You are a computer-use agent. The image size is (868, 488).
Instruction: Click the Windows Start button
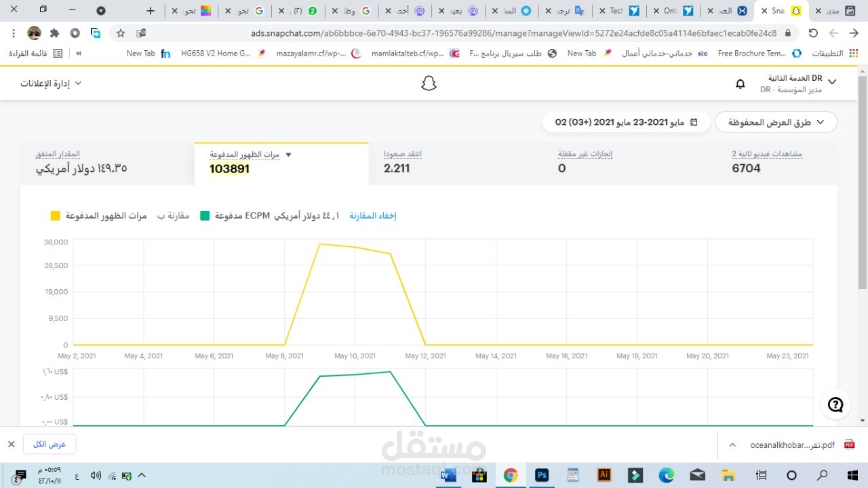point(853,475)
